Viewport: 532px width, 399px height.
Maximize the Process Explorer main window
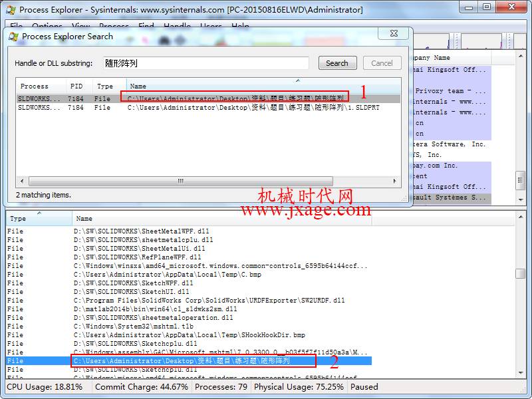[487, 7]
